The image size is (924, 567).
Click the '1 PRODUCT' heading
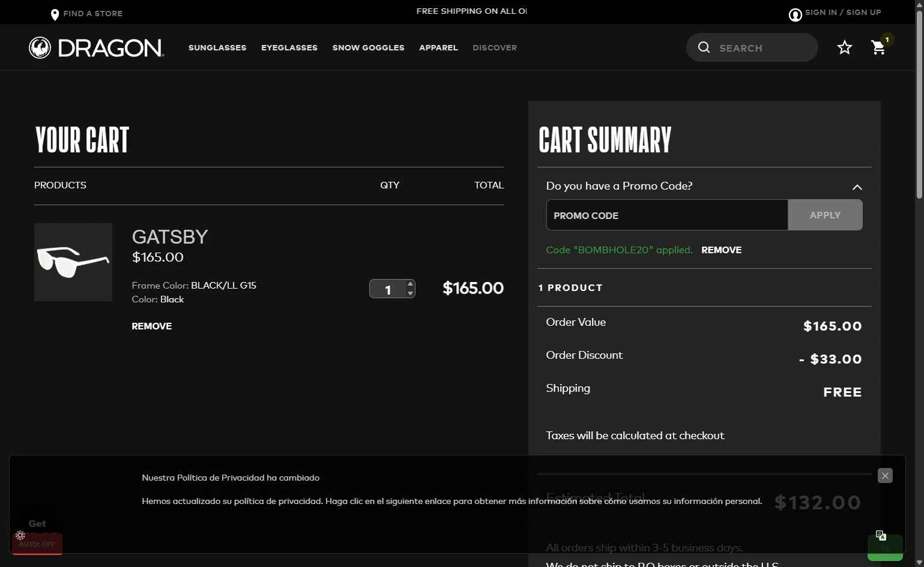(570, 288)
